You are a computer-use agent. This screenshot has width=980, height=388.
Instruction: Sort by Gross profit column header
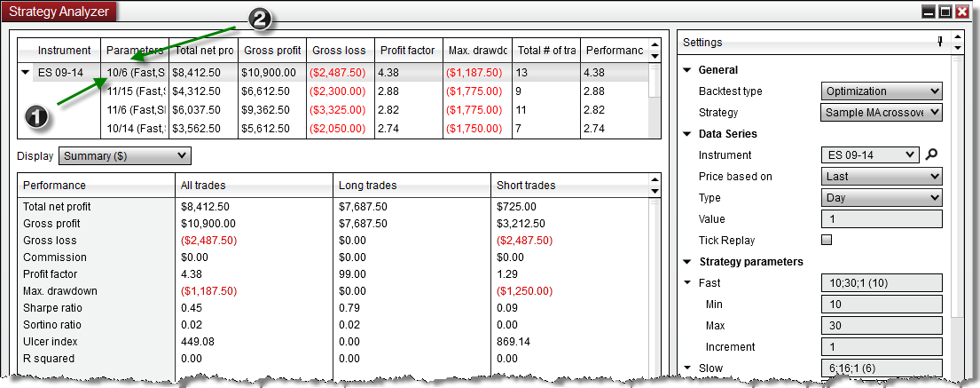270,51
